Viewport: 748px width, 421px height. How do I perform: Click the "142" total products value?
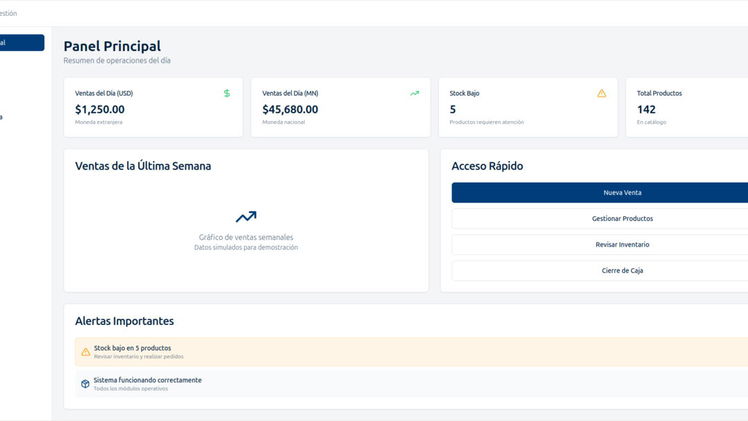pyautogui.click(x=646, y=110)
